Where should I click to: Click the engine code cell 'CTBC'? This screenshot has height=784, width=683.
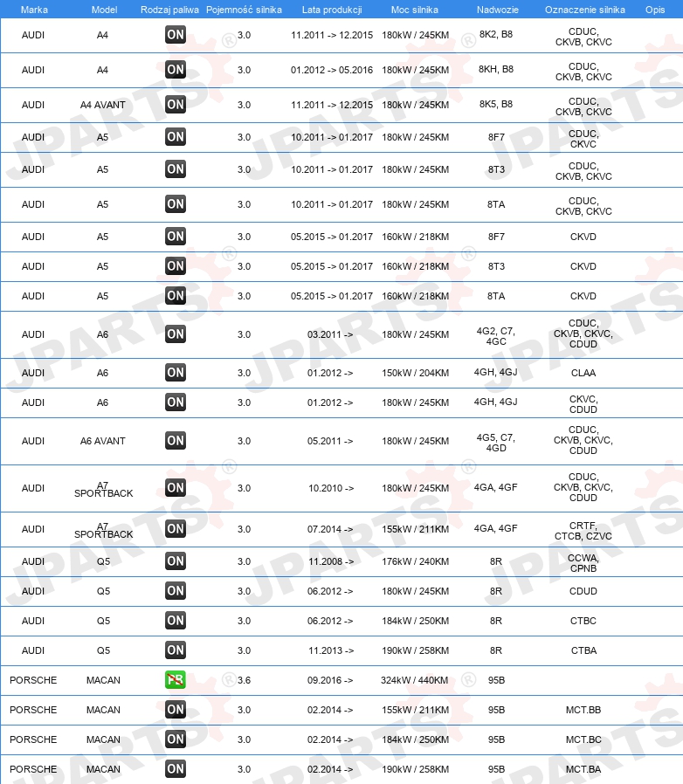(583, 621)
